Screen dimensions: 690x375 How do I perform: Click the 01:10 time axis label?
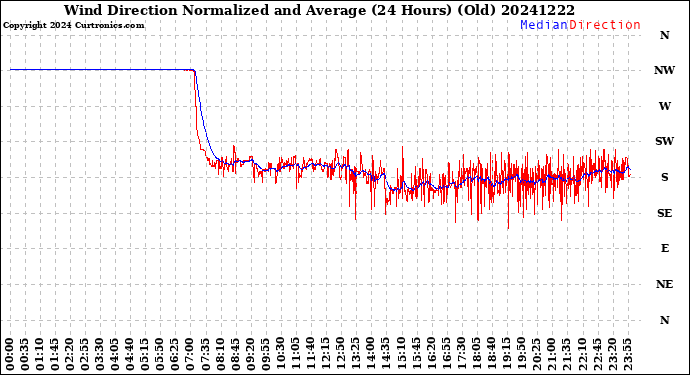coord(40,354)
